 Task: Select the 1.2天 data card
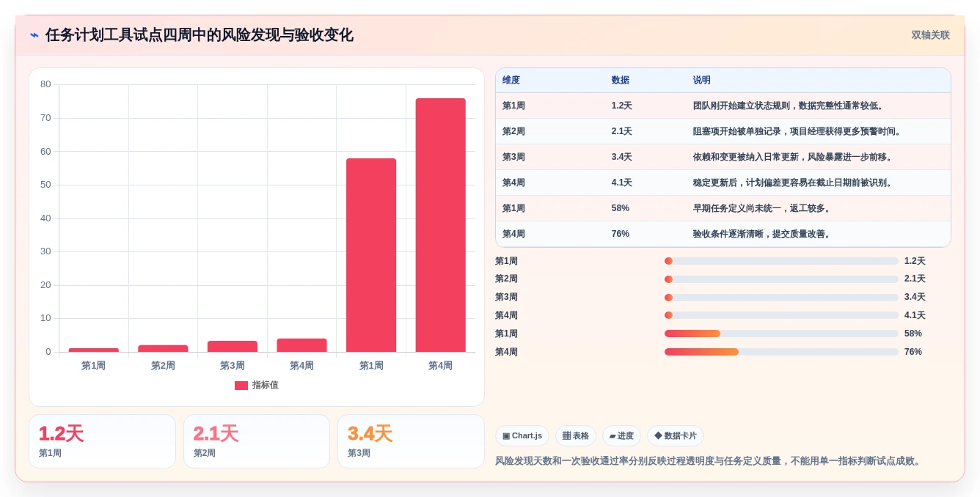coord(103,441)
